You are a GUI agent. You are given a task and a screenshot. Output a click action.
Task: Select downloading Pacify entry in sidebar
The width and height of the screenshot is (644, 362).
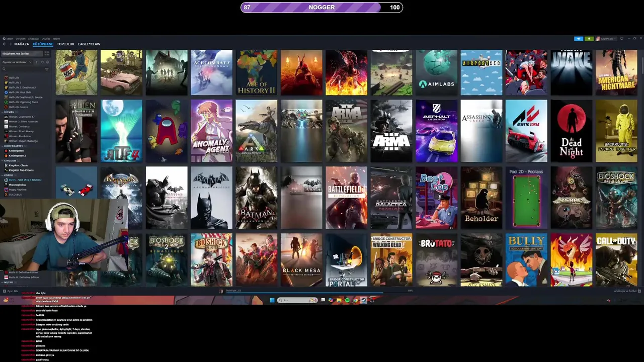pyautogui.click(x=23, y=180)
